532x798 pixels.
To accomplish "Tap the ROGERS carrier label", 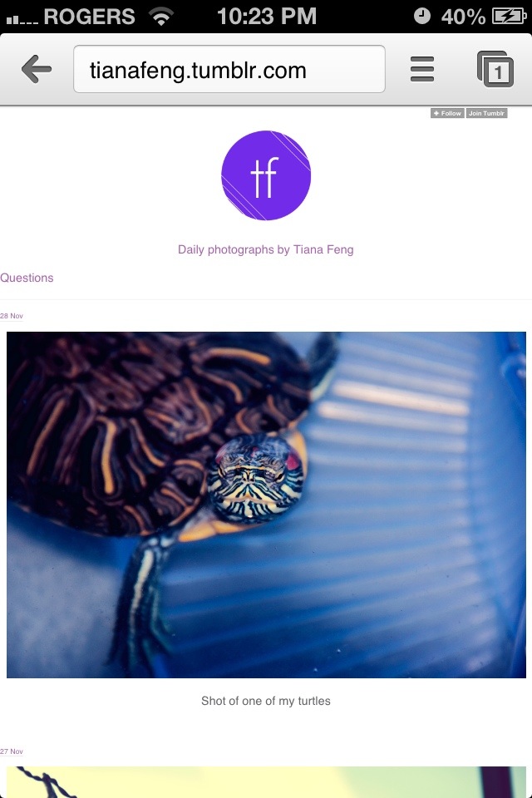I will pyautogui.click(x=90, y=17).
